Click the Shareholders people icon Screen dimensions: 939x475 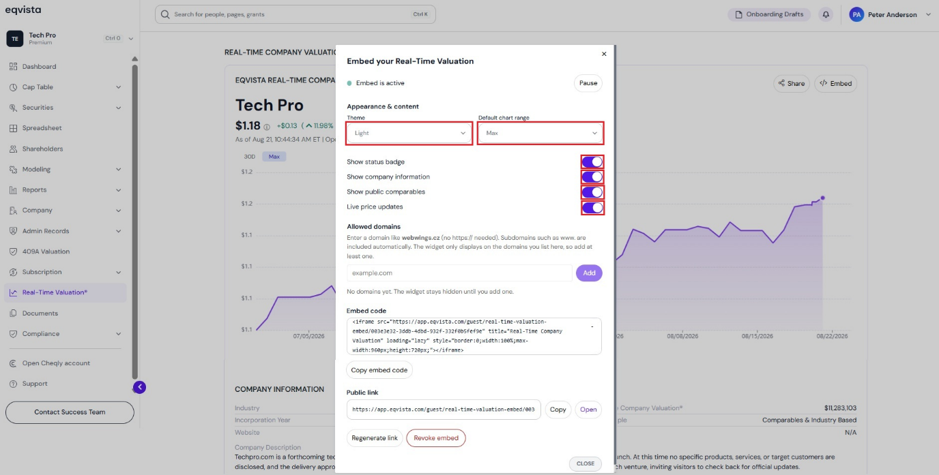tap(13, 149)
